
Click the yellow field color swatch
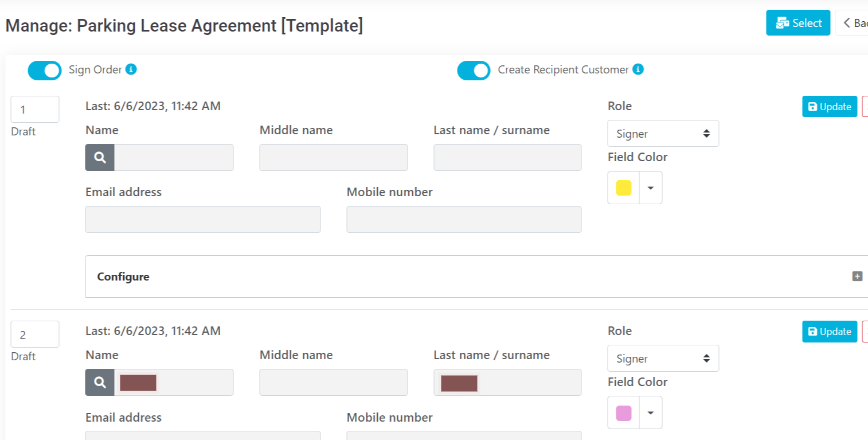[623, 188]
